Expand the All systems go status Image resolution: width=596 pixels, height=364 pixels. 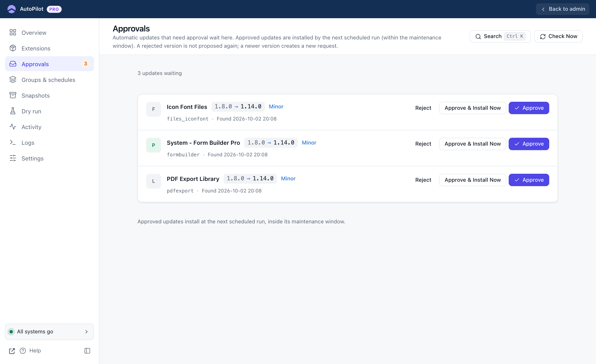[x=49, y=331]
